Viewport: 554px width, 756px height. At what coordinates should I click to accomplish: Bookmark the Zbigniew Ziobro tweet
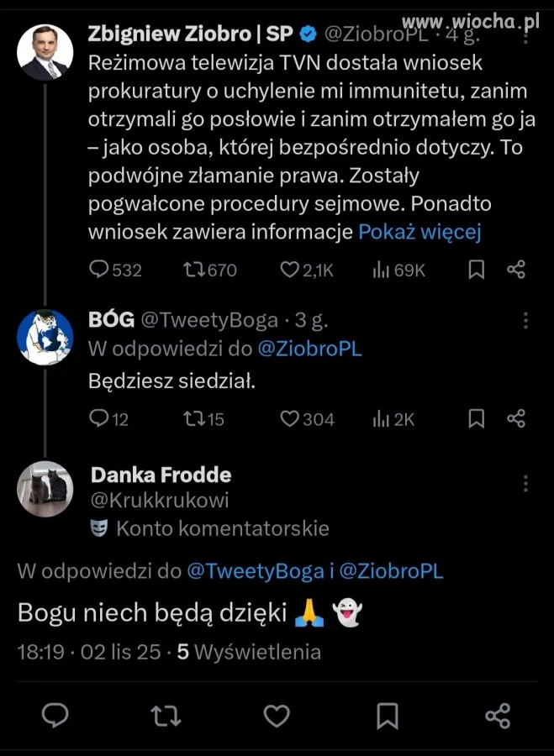[476, 270]
